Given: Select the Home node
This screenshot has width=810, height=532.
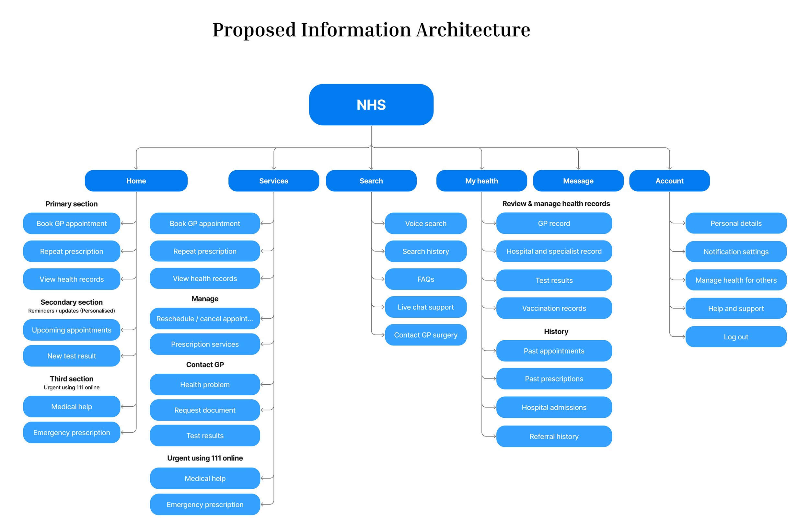Looking at the screenshot, I should 136,181.
